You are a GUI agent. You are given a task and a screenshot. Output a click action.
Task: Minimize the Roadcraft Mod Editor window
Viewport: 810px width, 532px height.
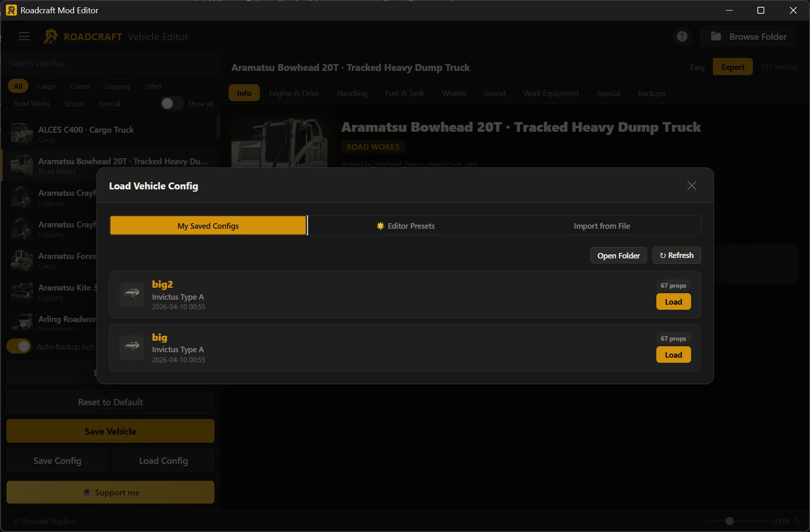coord(729,10)
